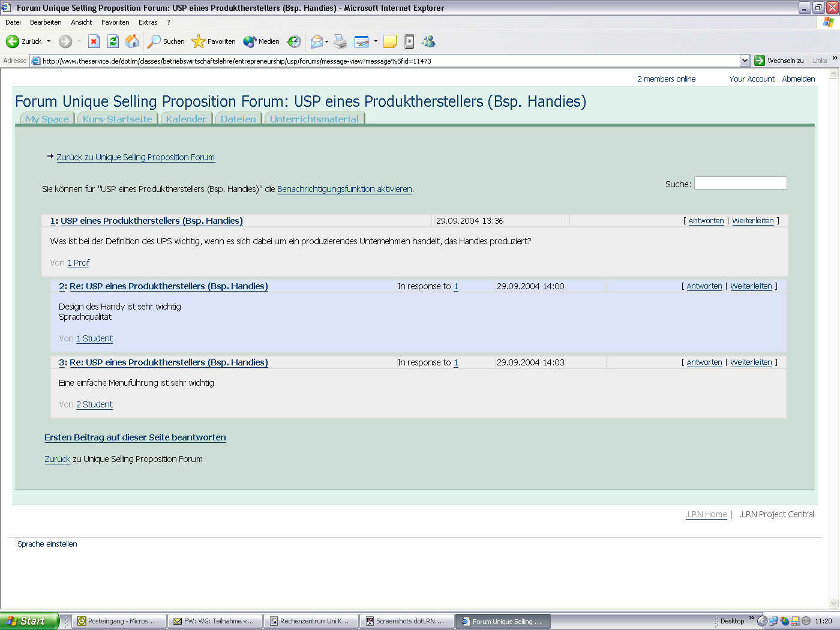Open the Suchen search sidebar
This screenshot has height=630, width=840.
(165, 41)
